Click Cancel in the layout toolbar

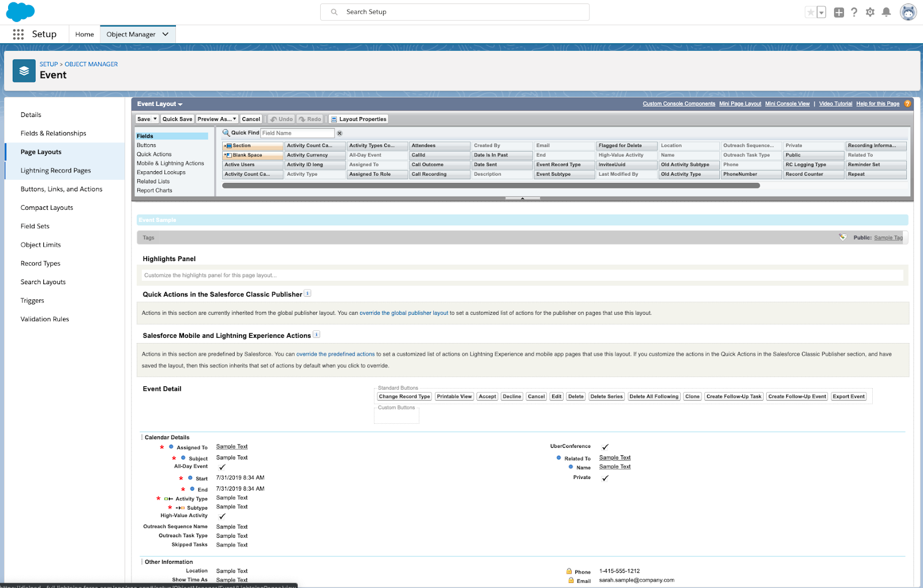tap(251, 119)
